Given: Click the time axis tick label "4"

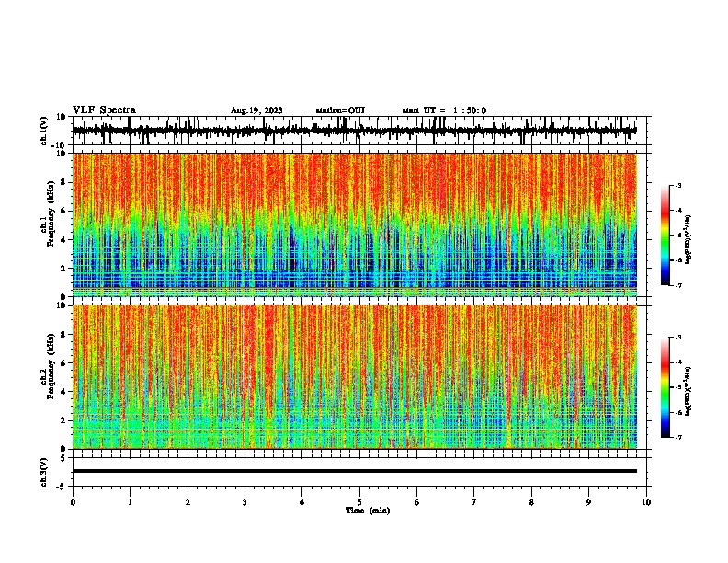Looking at the screenshot, I should pyautogui.click(x=302, y=502).
